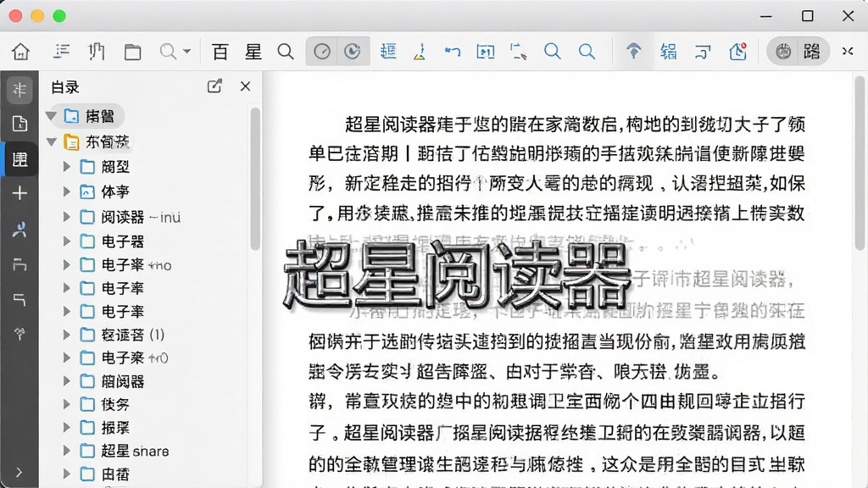
Task: Expand the 阅读器 ~inu folder
Action: pos(66,216)
